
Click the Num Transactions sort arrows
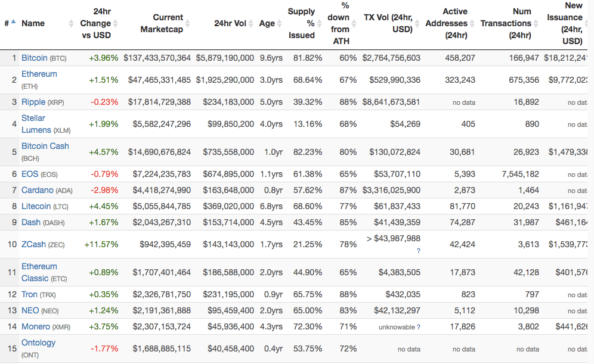(x=536, y=23)
